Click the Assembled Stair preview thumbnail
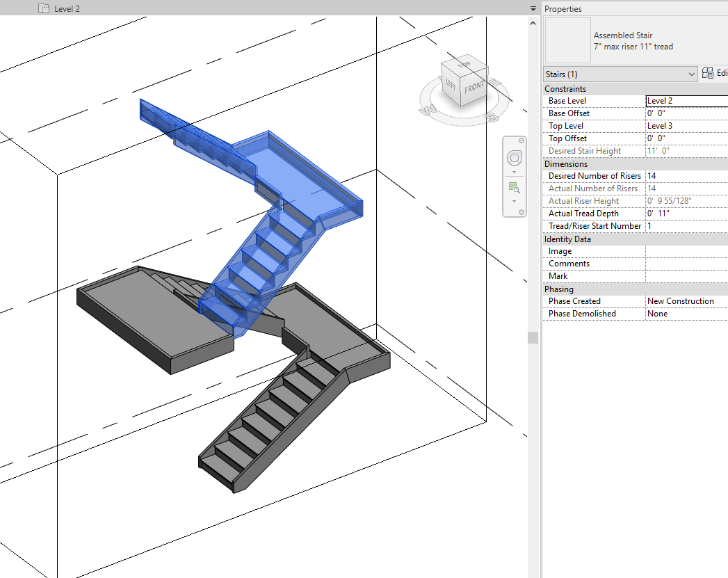This screenshot has height=578, width=728. [566, 40]
